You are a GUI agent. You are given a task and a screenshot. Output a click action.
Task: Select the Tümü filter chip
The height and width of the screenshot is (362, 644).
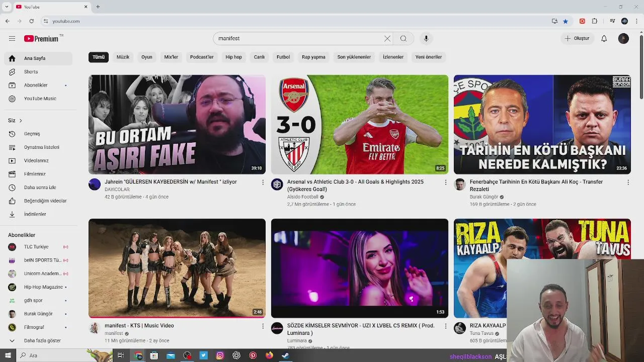click(x=99, y=57)
